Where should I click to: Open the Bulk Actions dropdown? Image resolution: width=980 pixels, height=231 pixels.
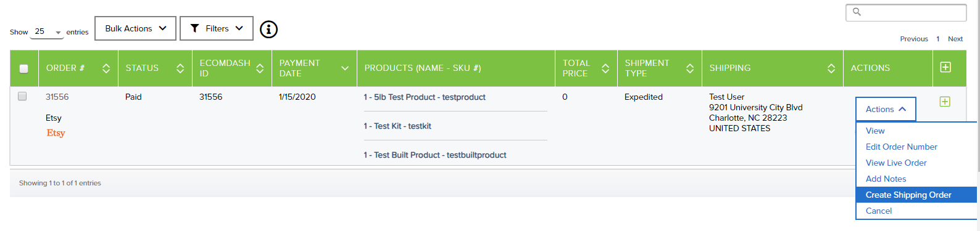[x=135, y=28]
